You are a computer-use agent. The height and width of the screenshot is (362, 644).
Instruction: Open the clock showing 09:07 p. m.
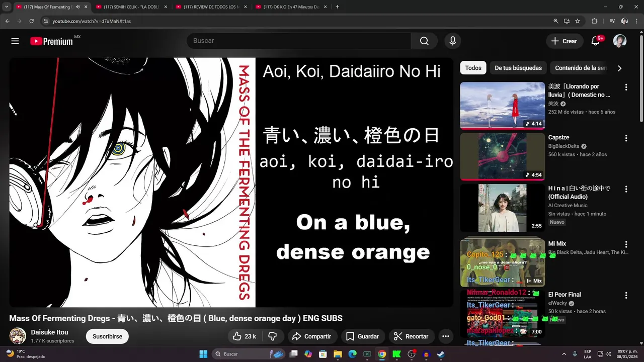[627, 354]
